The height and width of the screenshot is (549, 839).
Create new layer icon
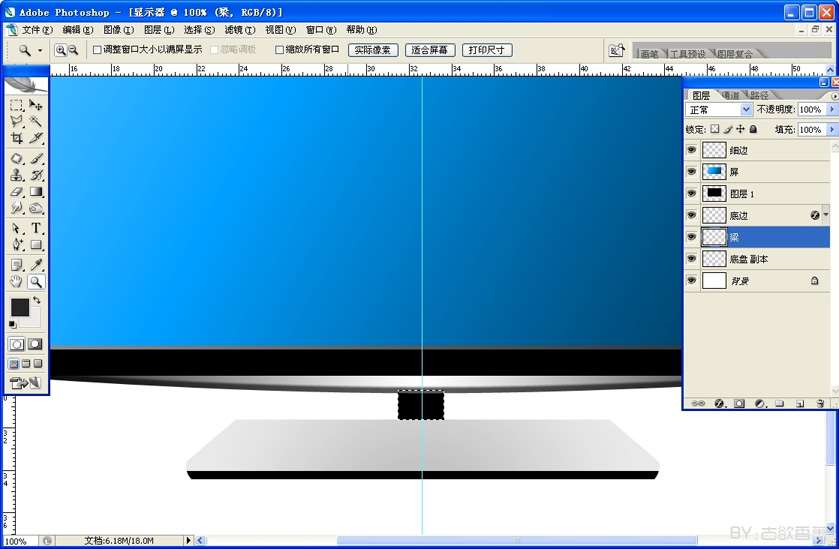[800, 403]
